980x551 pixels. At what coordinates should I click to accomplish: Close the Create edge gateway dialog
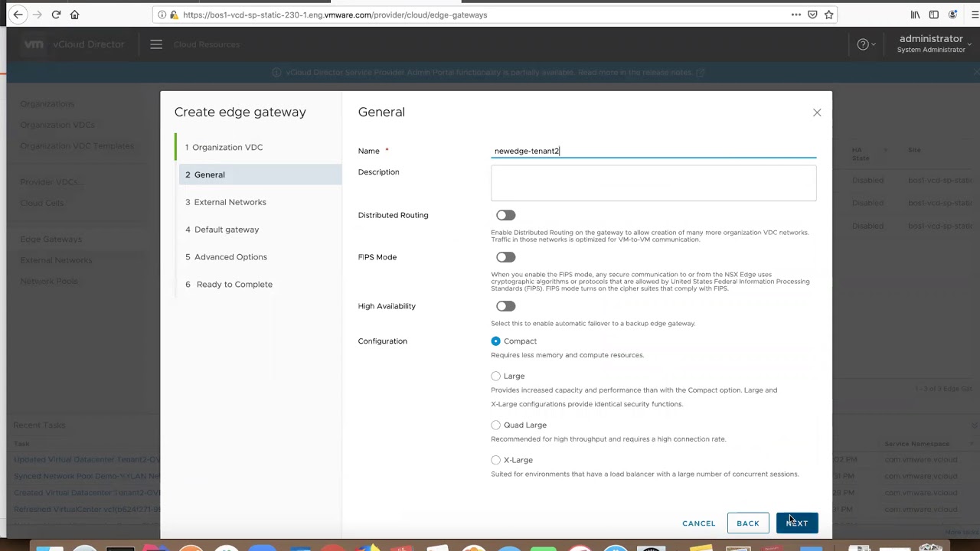[x=817, y=112]
